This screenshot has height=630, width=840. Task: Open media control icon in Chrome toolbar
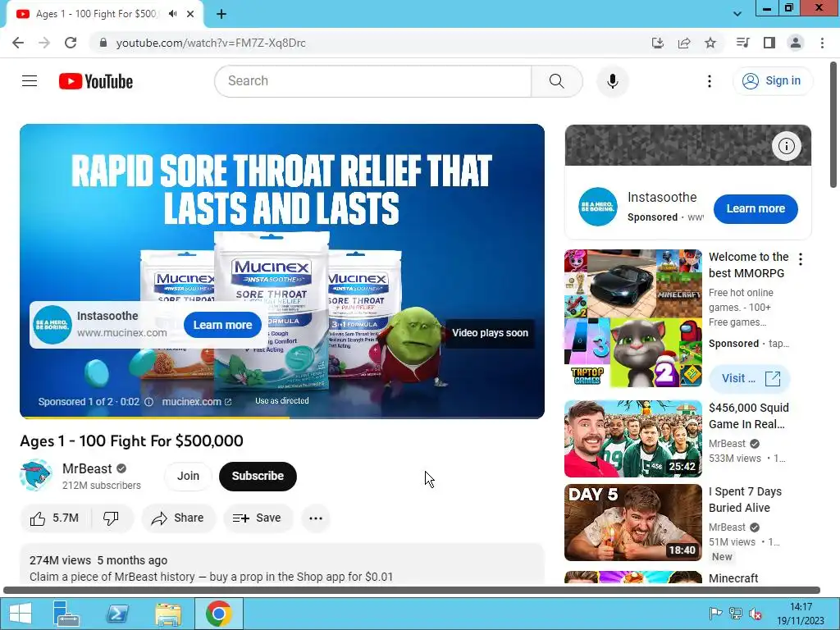coord(742,43)
